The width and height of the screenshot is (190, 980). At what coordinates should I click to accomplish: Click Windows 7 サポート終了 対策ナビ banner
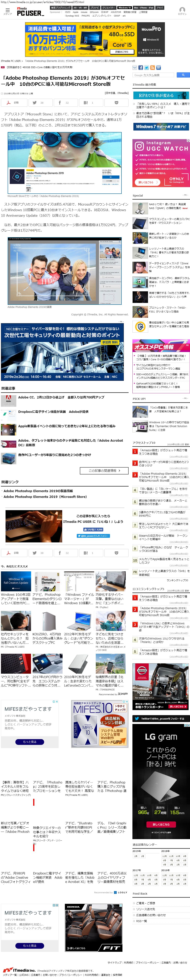[x=161, y=127]
